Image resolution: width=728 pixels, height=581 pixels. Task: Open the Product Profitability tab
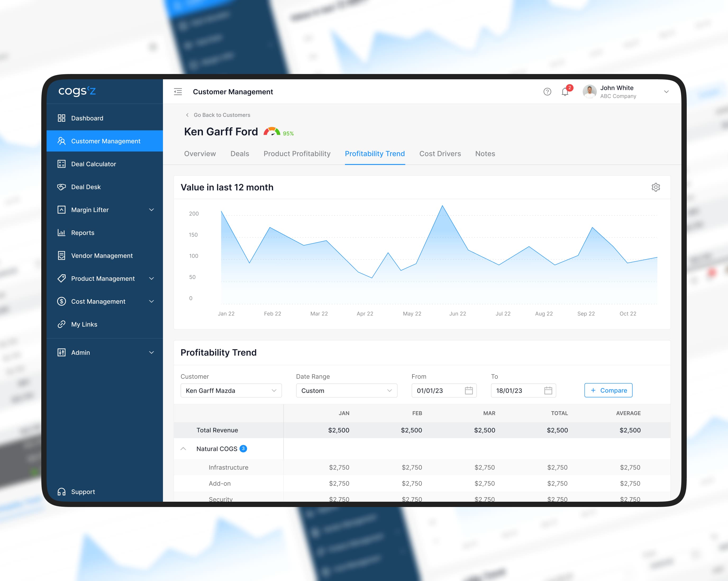[297, 154]
